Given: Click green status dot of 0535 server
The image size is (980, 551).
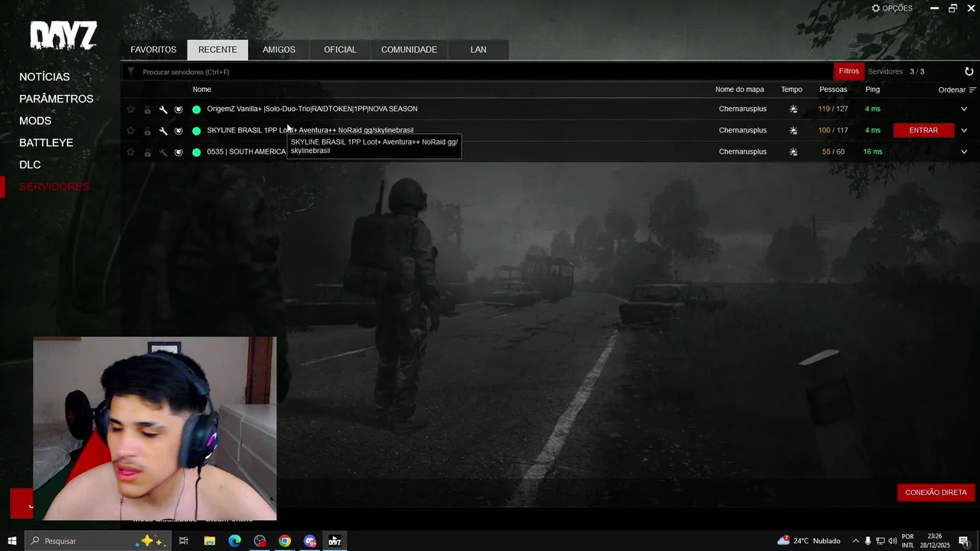Looking at the screenshot, I should 196,152.
